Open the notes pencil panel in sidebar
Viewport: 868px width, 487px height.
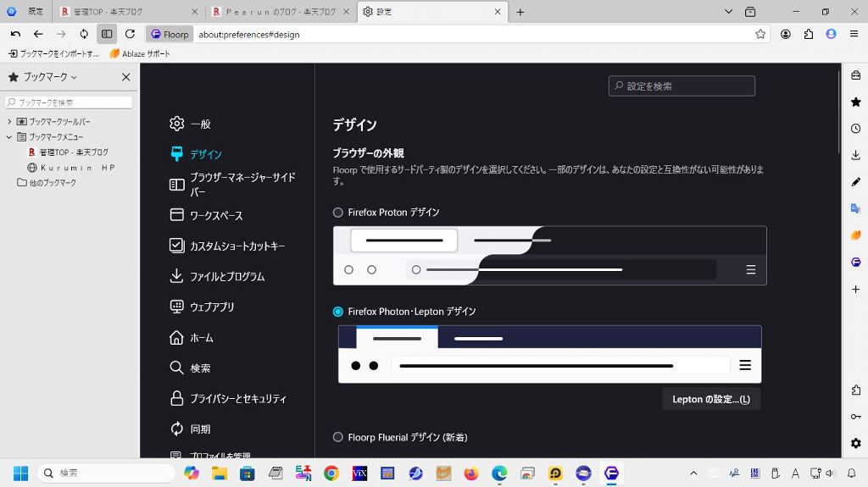[x=855, y=182]
